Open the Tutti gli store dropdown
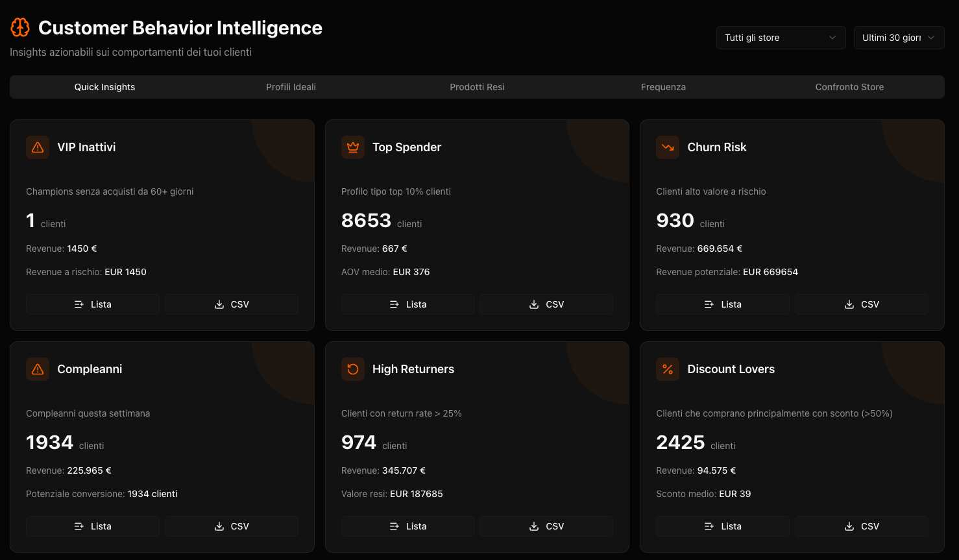Viewport: 959px width, 560px height. [x=781, y=38]
